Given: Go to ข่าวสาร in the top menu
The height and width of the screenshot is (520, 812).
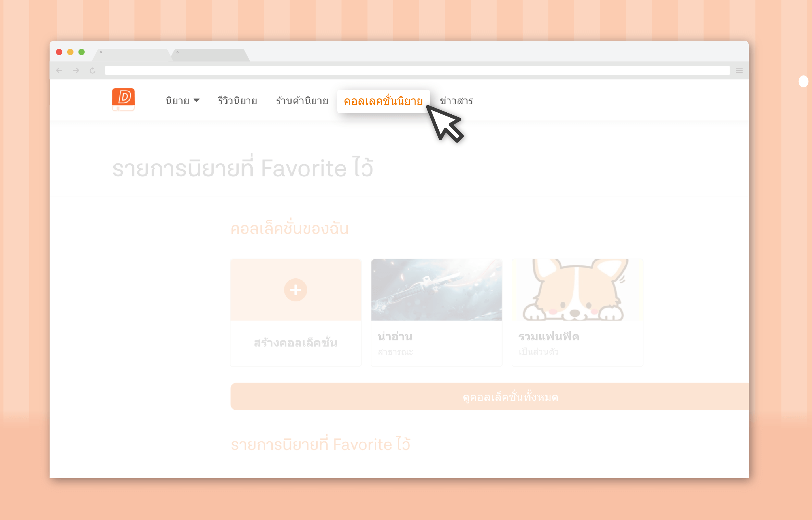Looking at the screenshot, I should [x=456, y=101].
